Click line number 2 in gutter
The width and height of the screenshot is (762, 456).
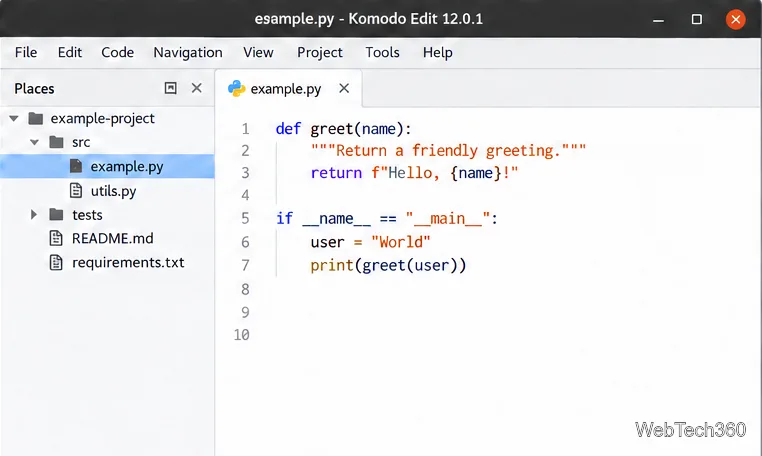245,151
